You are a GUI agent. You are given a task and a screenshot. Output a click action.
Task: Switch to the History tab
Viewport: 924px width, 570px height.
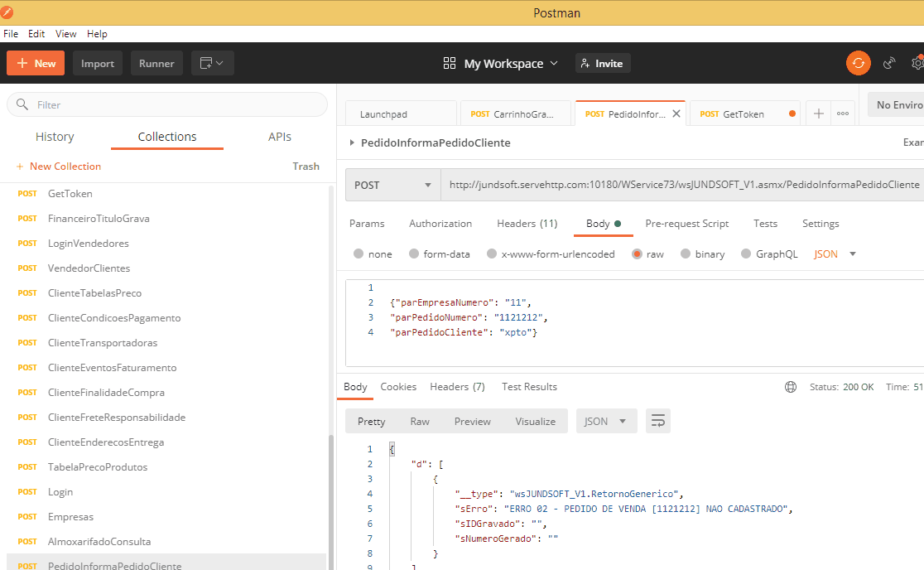pos(55,137)
